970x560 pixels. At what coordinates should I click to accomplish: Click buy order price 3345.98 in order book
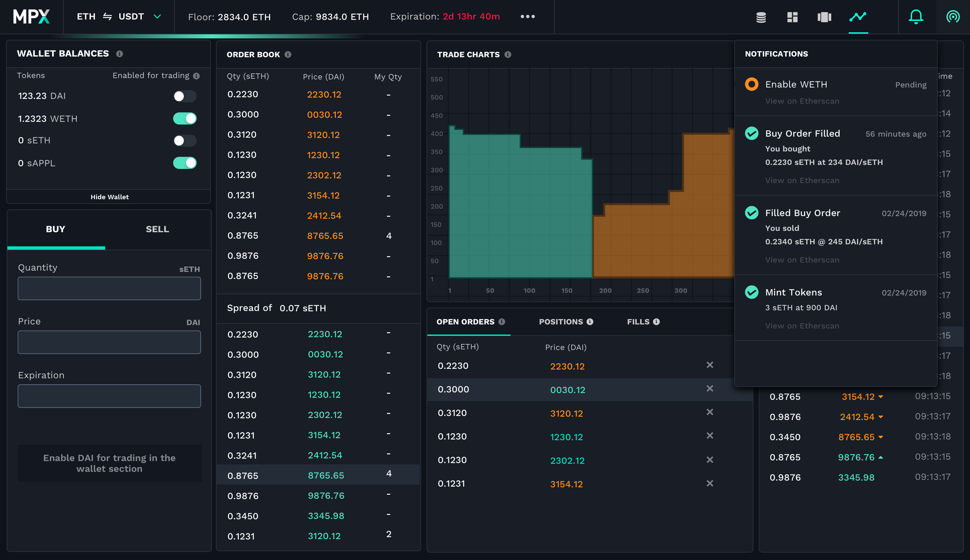coord(326,516)
